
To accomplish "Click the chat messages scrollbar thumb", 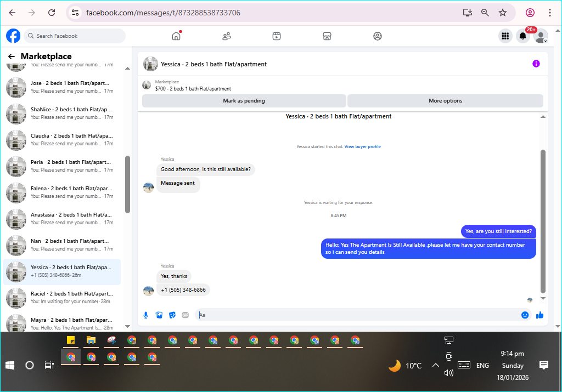I will [543, 221].
